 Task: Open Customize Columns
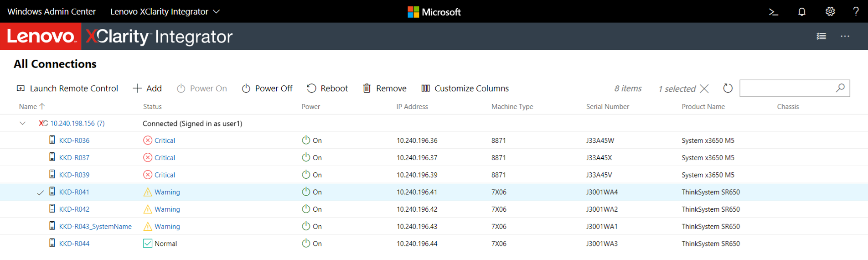[465, 88]
